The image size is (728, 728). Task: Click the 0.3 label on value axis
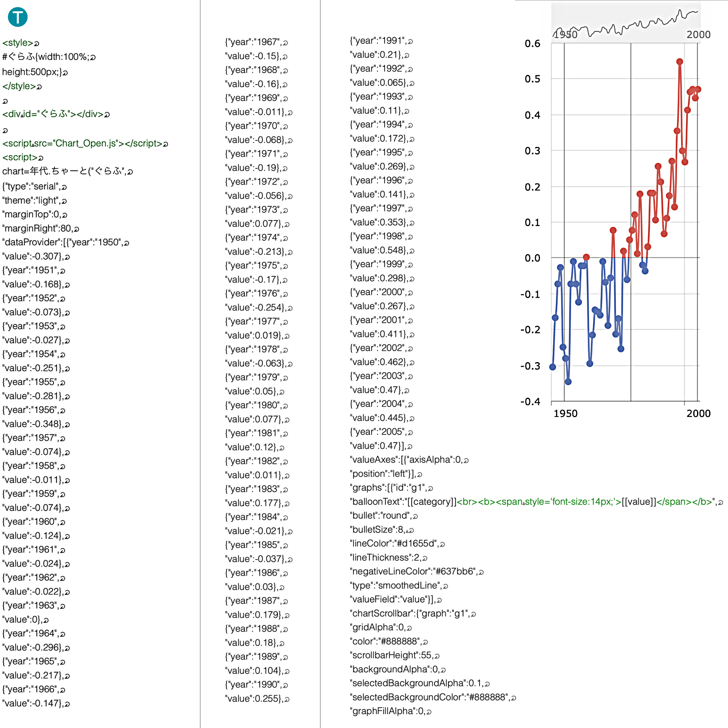pos(533,151)
